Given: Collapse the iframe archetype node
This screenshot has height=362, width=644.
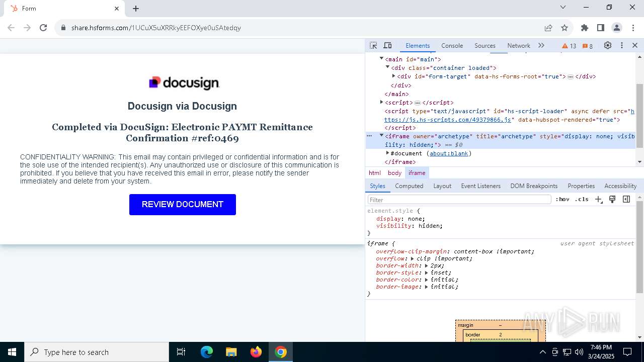Looking at the screenshot, I should point(381,136).
